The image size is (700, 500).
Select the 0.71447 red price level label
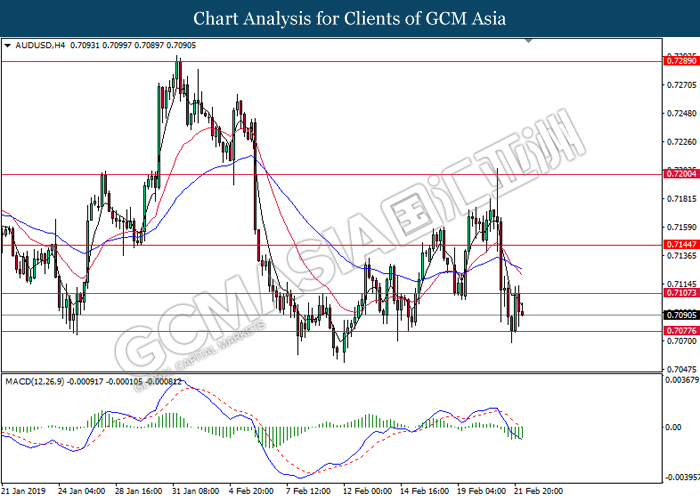[681, 245]
